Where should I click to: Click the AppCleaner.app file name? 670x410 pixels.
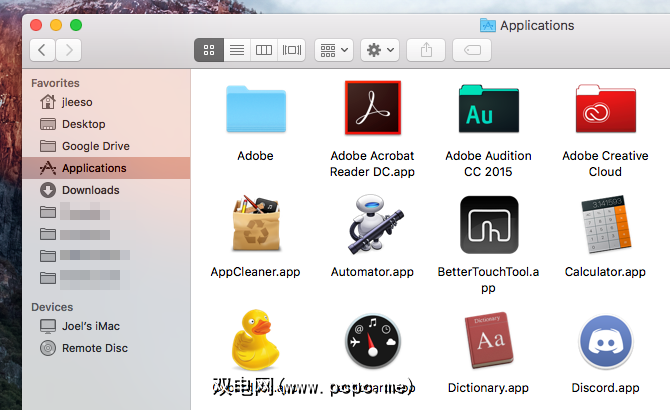pyautogui.click(x=256, y=272)
